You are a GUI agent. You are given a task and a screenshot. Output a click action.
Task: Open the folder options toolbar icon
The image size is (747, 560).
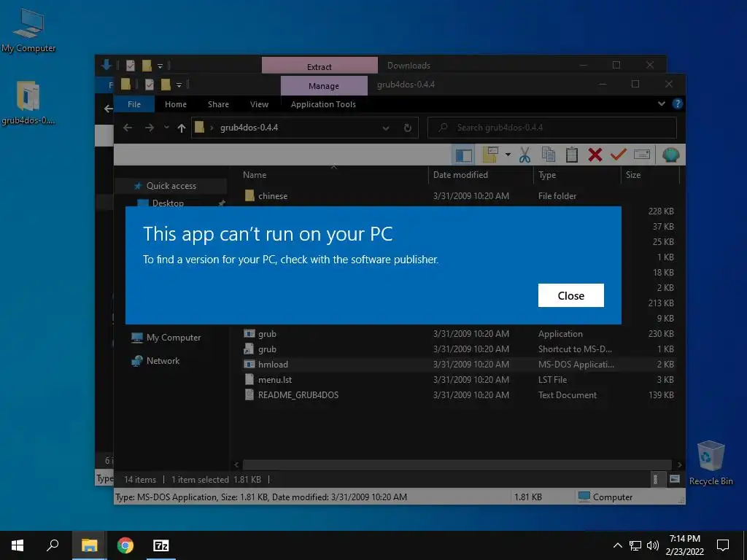click(490, 155)
